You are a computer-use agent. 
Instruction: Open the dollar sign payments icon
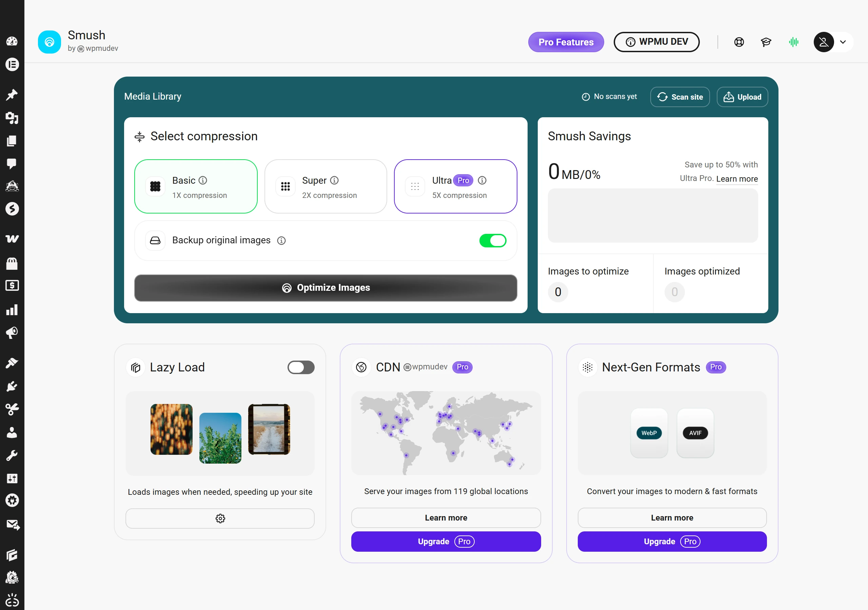pyautogui.click(x=12, y=286)
